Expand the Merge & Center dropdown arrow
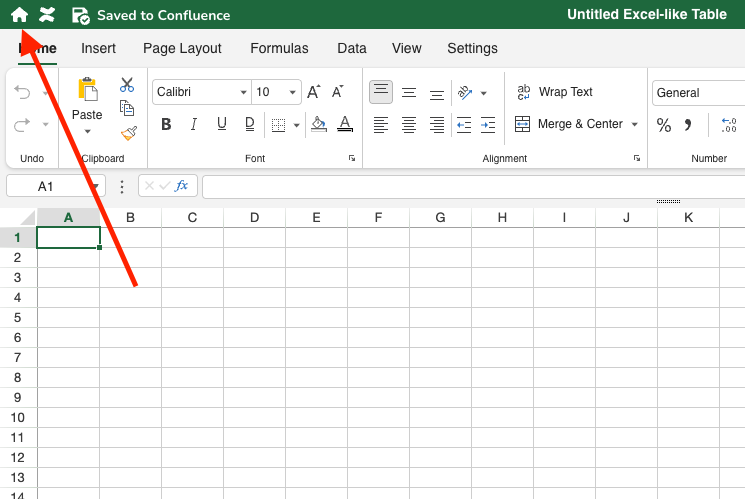Image resolution: width=745 pixels, height=499 pixels. [x=634, y=125]
